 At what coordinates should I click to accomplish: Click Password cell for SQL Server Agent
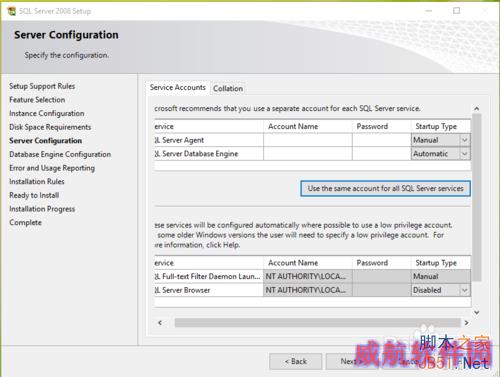[382, 140]
